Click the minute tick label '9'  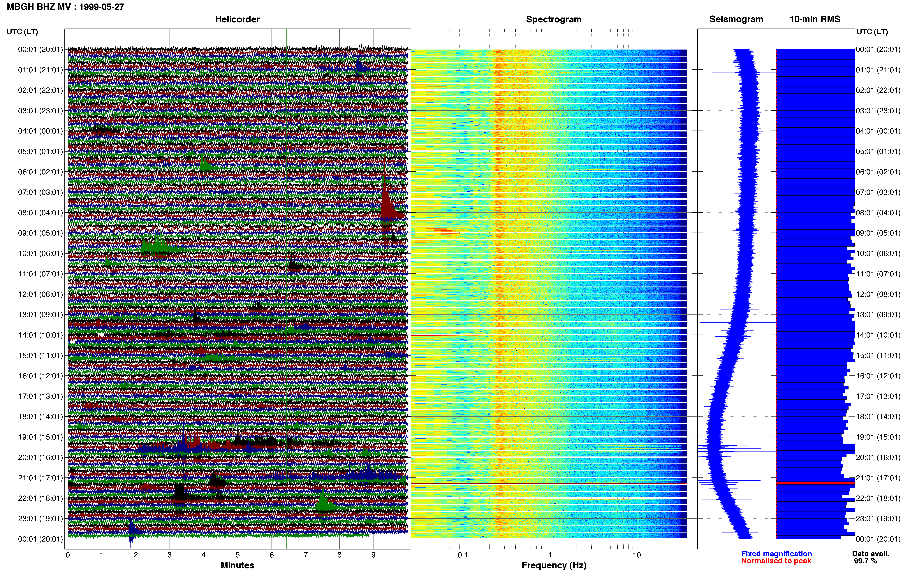(x=373, y=555)
